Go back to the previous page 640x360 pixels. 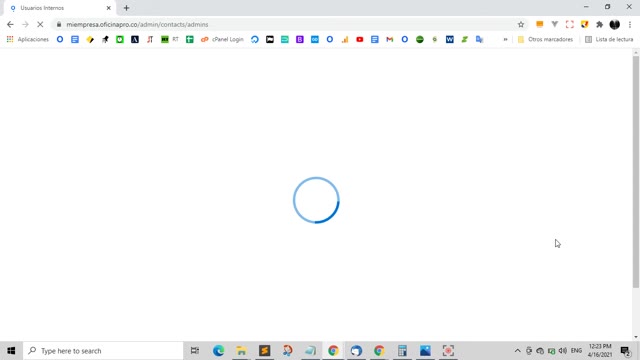click(x=10, y=24)
